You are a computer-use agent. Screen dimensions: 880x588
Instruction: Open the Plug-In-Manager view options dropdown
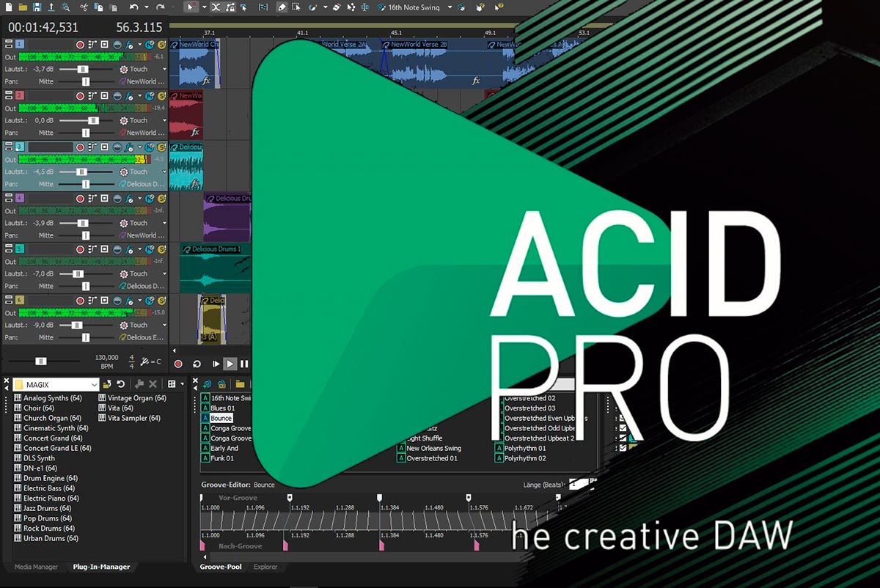click(x=182, y=384)
